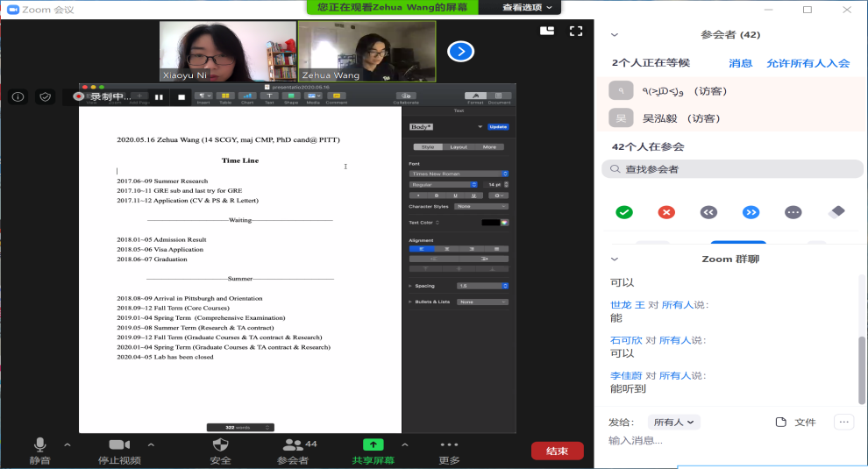This screenshot has width=868, height=469.
Task: Click black text color swatch
Action: click(490, 223)
